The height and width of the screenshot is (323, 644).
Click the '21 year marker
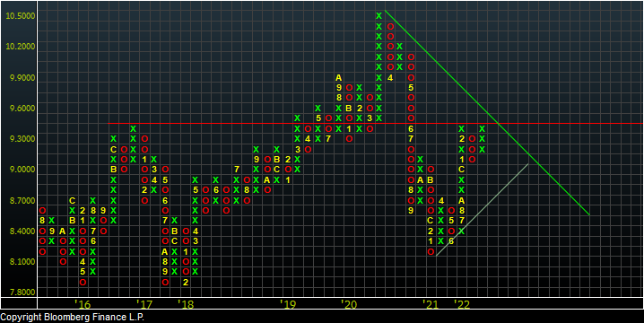click(x=430, y=304)
